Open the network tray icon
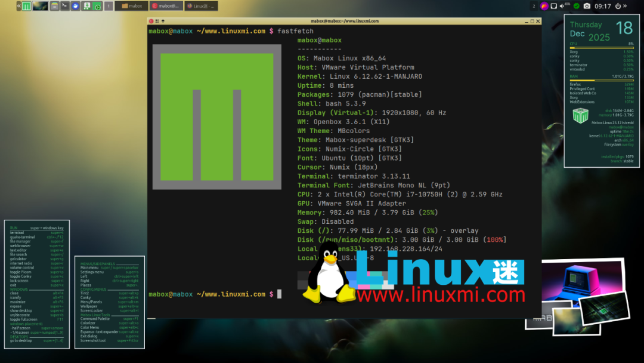This screenshot has height=363, width=644. tap(553, 6)
